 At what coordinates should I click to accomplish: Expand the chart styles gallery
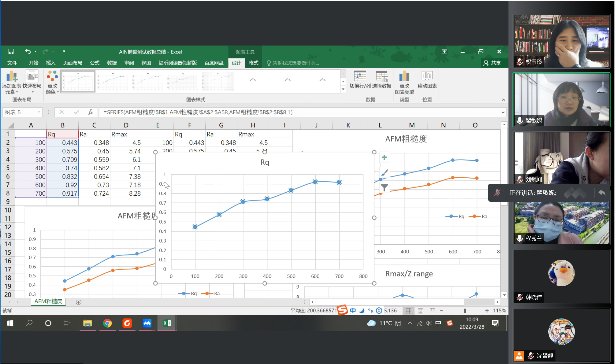(x=343, y=89)
